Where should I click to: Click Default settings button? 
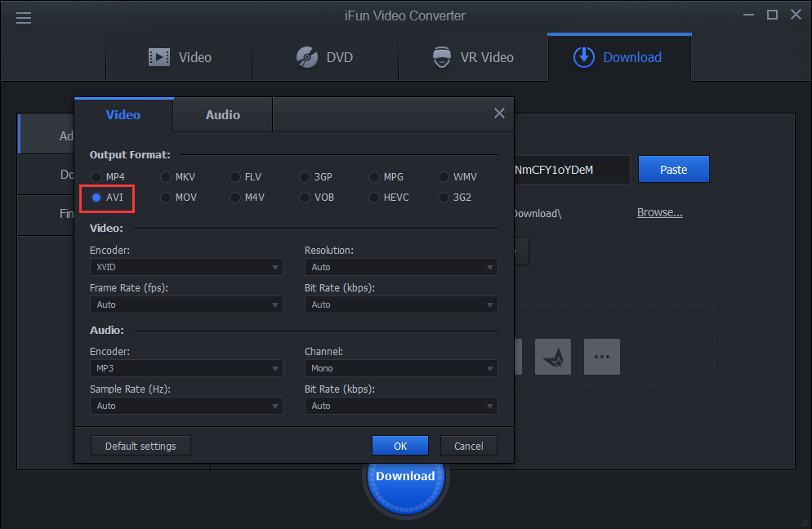coord(141,446)
